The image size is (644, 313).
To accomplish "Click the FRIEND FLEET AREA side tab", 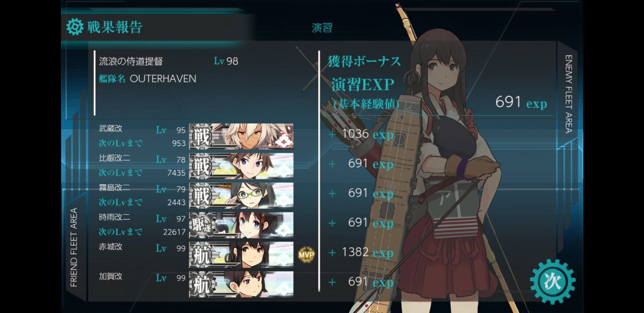I will pyautogui.click(x=74, y=247).
